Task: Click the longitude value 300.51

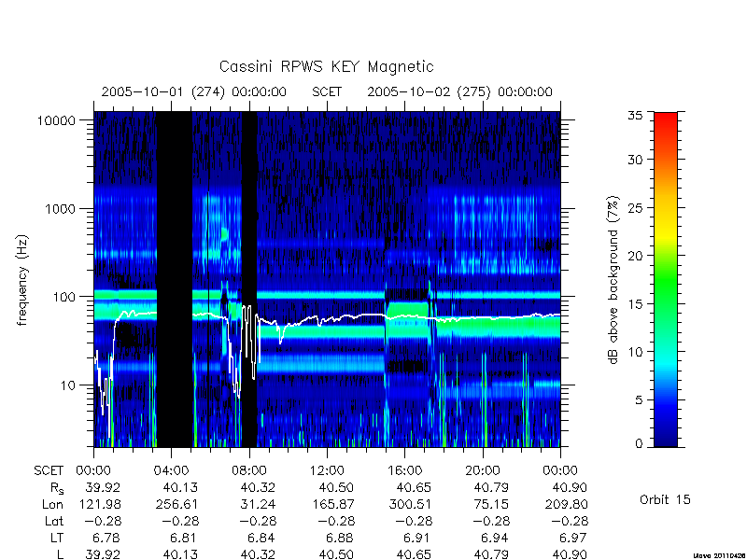Action: pyautogui.click(x=411, y=504)
